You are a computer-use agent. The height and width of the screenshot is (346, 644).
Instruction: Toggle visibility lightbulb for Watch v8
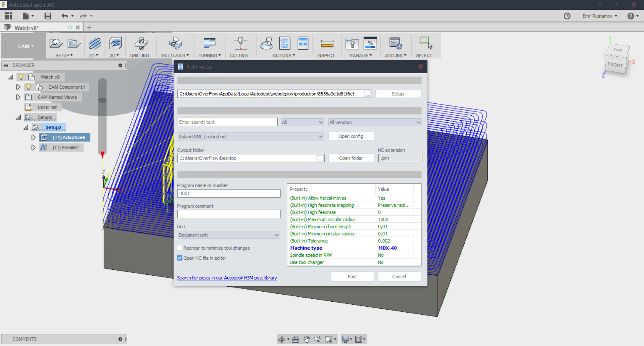(21, 77)
